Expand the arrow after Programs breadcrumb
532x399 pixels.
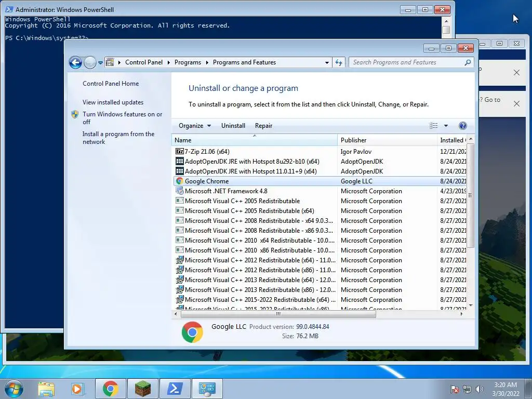pyautogui.click(x=207, y=62)
